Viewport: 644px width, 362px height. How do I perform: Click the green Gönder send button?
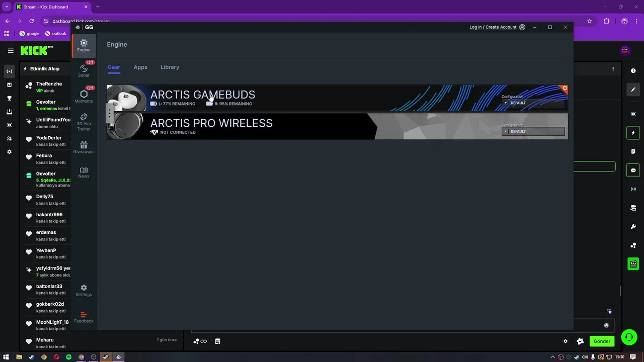[x=602, y=341]
